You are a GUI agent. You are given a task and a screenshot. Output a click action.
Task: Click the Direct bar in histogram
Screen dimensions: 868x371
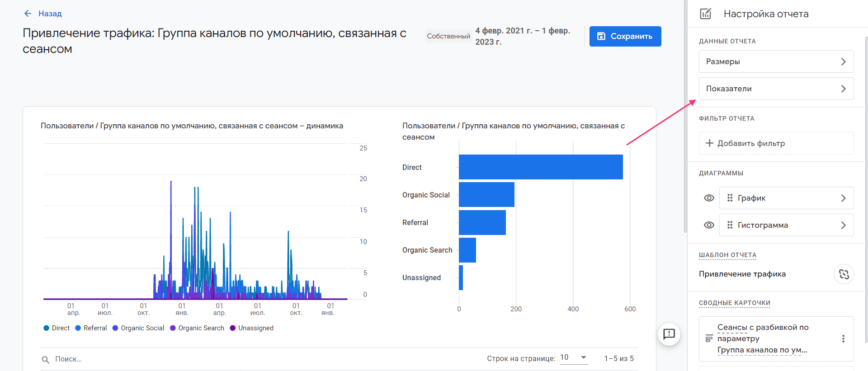[540, 167]
